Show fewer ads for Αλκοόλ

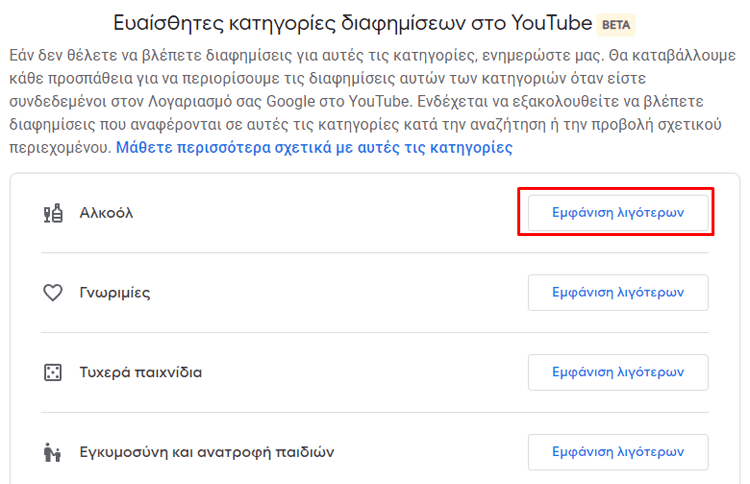click(618, 212)
